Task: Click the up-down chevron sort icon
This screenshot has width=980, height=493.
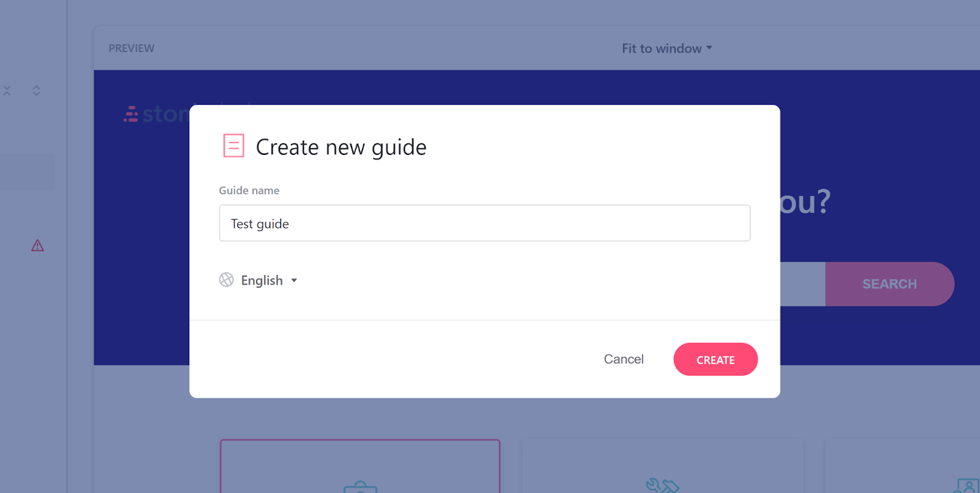Action: [x=37, y=91]
